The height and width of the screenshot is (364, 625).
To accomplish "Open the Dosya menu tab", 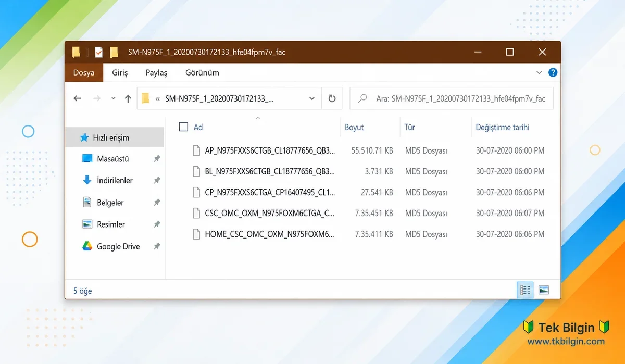I will [84, 72].
